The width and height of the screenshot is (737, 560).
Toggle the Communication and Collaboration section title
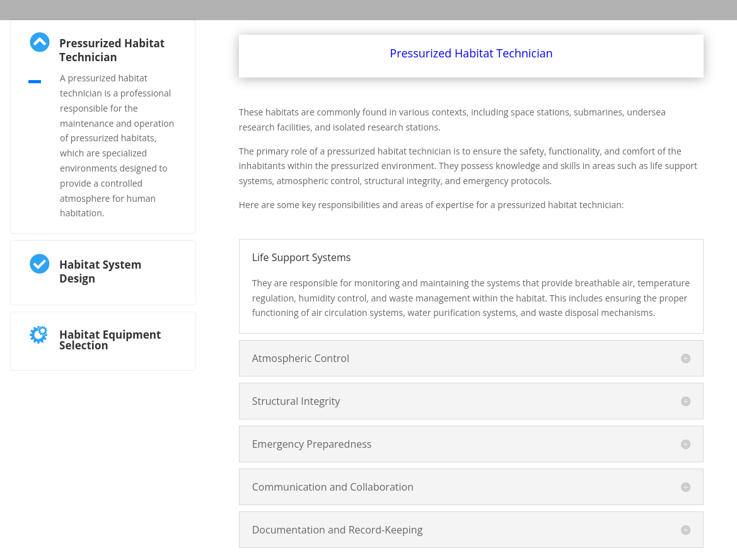333,487
